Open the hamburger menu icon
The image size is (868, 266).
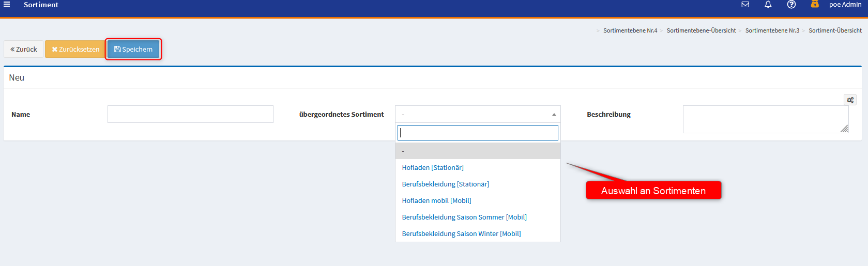click(7, 4)
